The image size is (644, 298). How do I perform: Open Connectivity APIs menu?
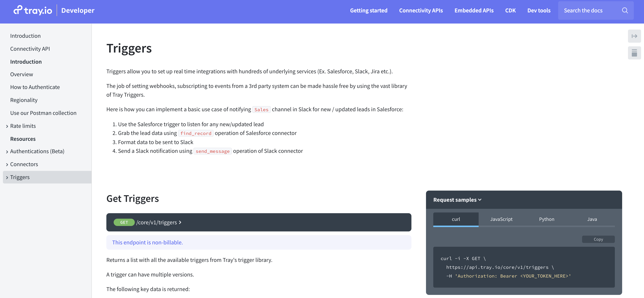[x=421, y=10]
